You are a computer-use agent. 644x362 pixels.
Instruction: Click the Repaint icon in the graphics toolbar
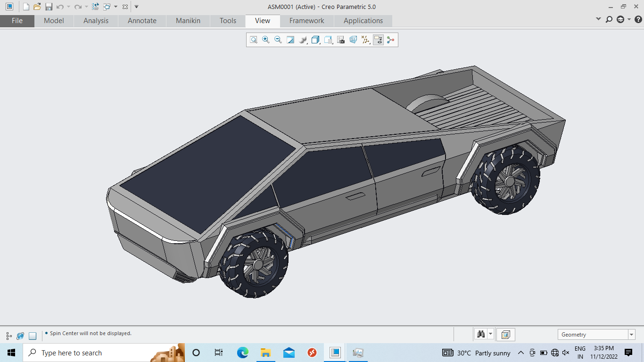click(x=290, y=40)
